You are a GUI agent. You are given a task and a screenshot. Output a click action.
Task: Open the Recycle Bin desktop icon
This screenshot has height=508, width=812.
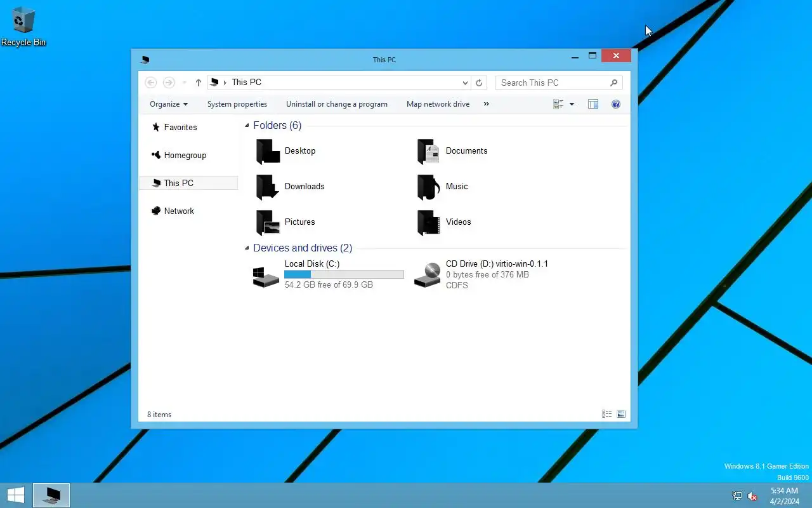[23, 27]
